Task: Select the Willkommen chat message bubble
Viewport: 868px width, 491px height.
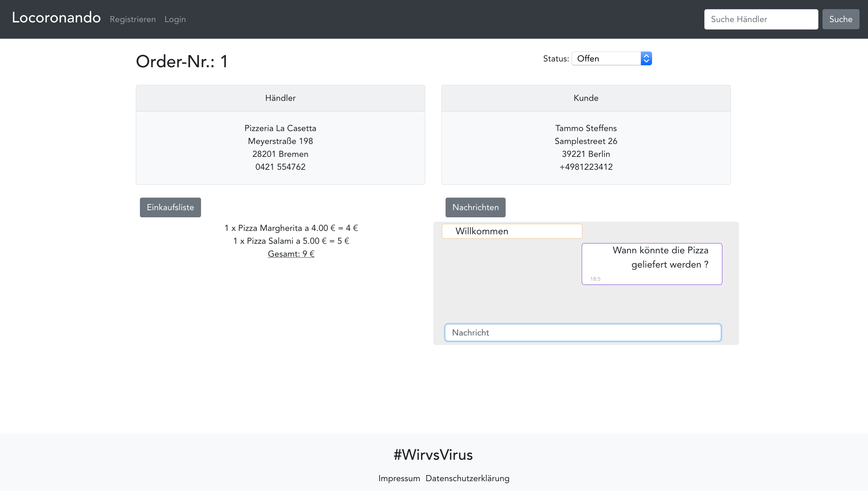Action: coord(512,231)
